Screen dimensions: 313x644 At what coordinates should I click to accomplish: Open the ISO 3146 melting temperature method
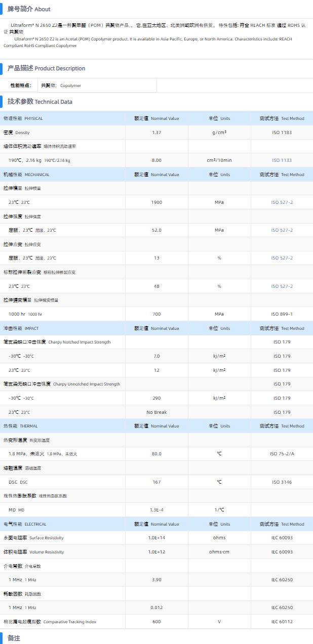[x=282, y=482]
